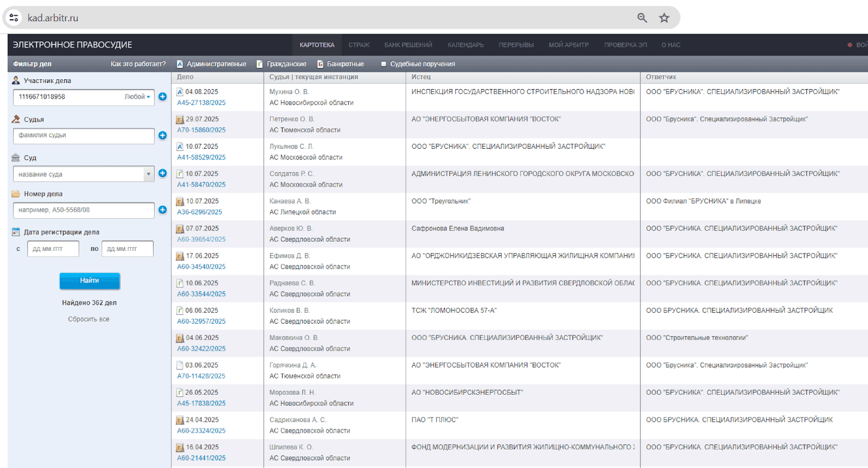Click the plus icon beside judge field
Image resolution: width=868 pixels, height=468 pixels.
pyautogui.click(x=162, y=135)
